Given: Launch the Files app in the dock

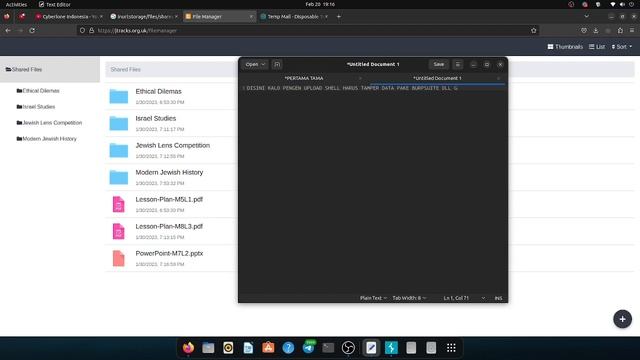Looking at the screenshot, I should point(208,348).
